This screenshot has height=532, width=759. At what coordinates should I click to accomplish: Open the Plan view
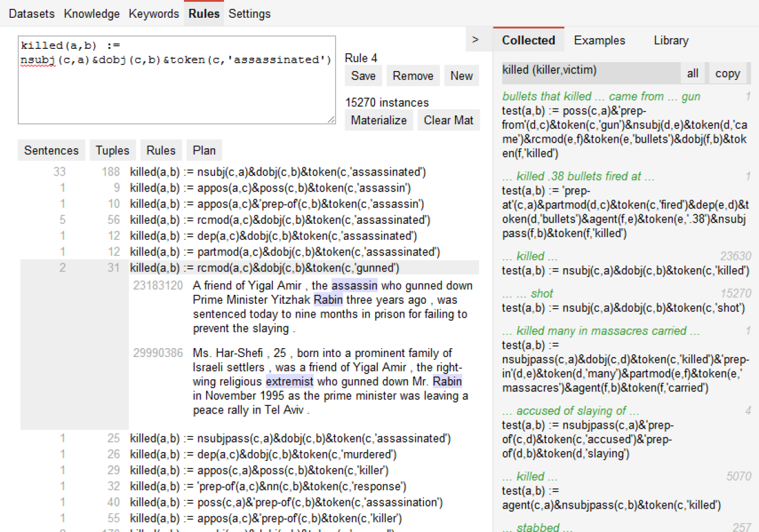click(204, 150)
